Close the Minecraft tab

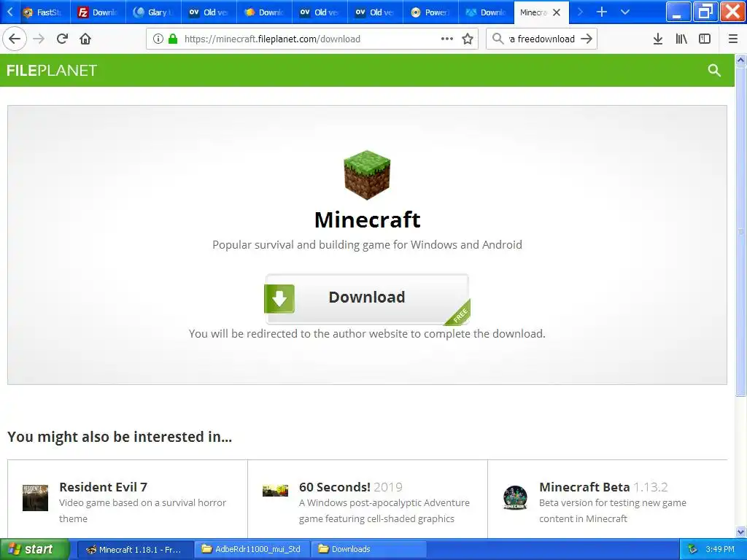557,12
